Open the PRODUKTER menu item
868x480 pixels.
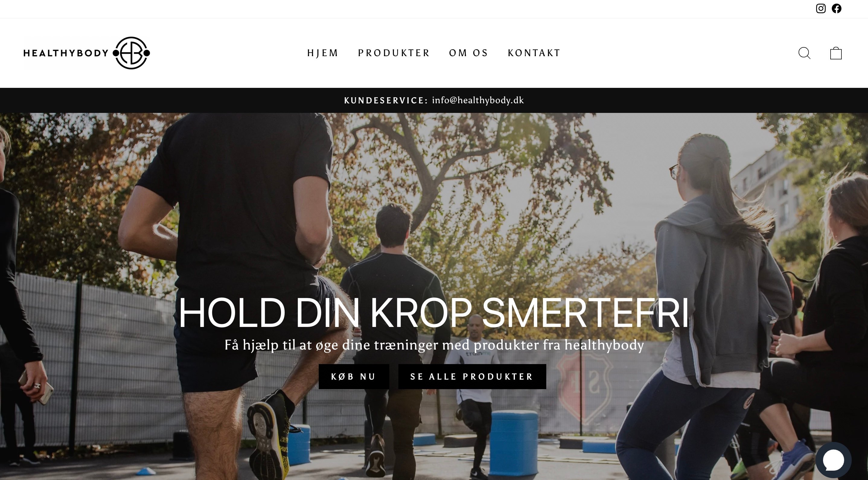[394, 53]
